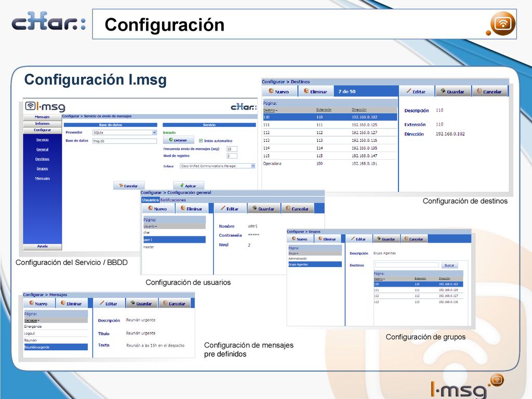Sort the user list by Usuario header
The width and height of the screenshot is (532, 399).
[150, 227]
